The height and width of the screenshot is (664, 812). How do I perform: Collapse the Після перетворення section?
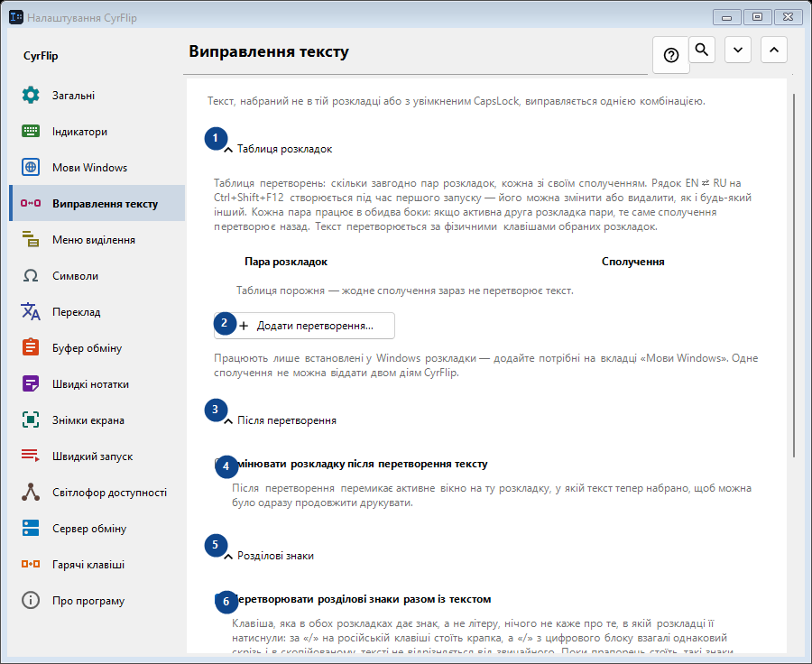click(x=228, y=421)
